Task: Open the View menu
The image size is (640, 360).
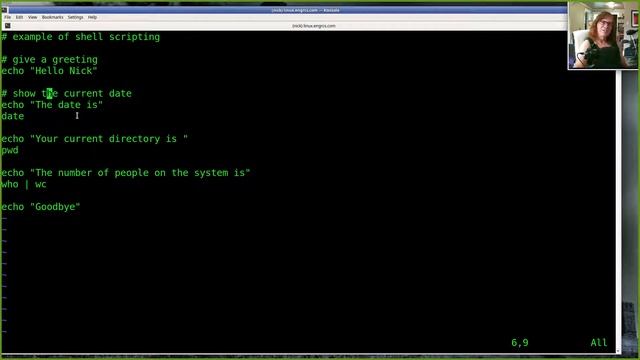Action: 32,17
